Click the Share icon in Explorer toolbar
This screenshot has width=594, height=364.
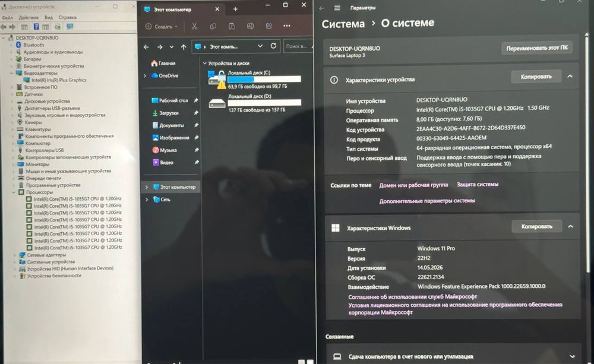268,26
